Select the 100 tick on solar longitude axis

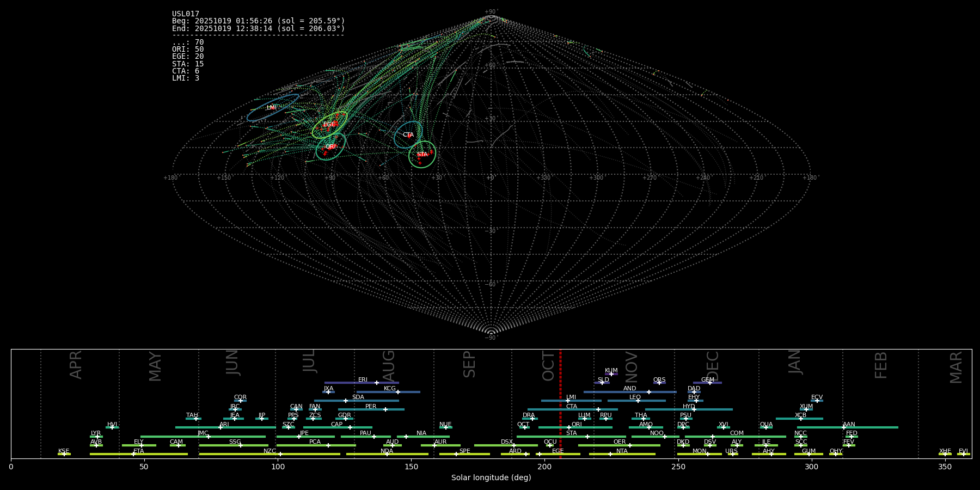point(278,467)
